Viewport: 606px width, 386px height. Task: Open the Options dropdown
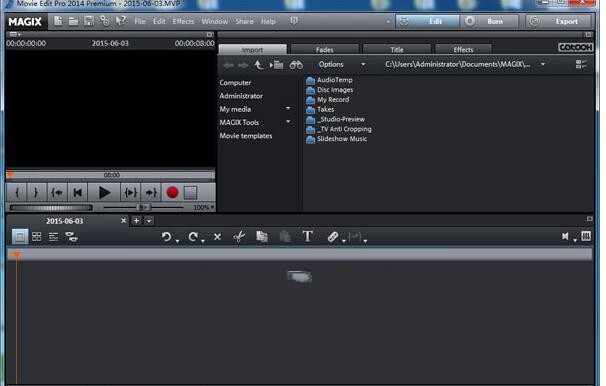pyautogui.click(x=342, y=65)
